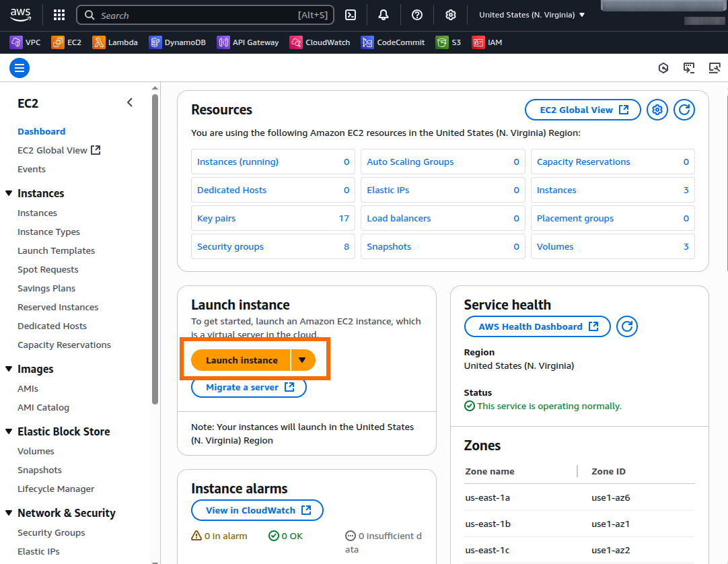Open the AWS services grid menu
This screenshot has width=728, height=564.
(59, 14)
